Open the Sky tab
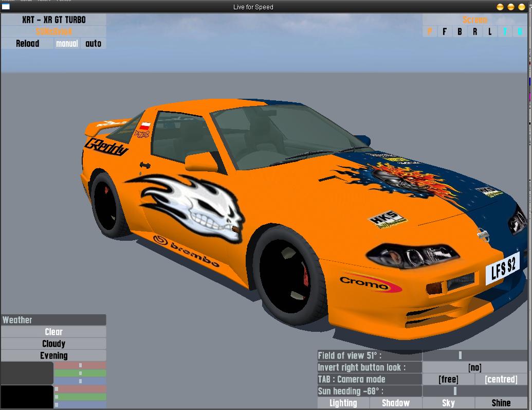 pos(448,403)
